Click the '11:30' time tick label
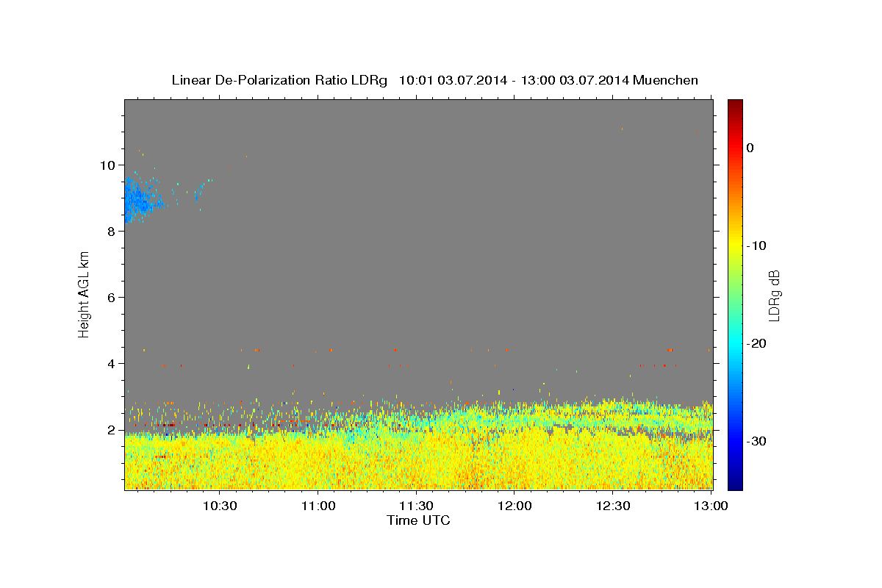This screenshot has width=882, height=588. click(416, 506)
